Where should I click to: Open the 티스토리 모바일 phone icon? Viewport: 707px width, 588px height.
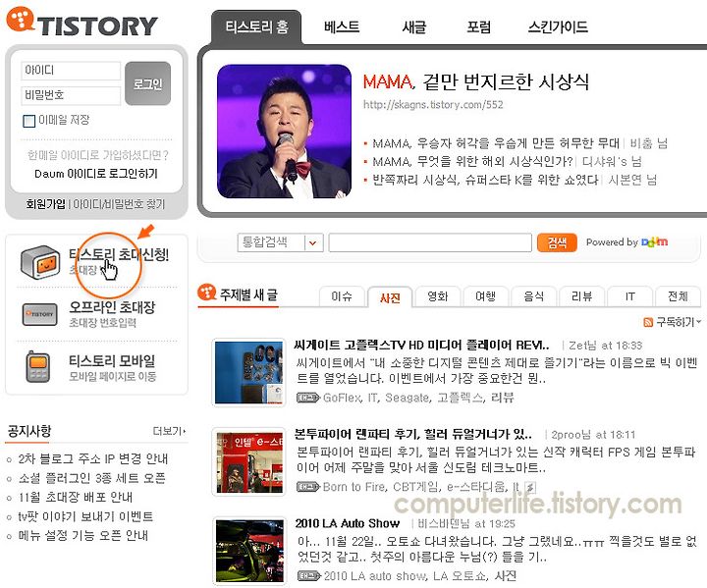coord(38,366)
